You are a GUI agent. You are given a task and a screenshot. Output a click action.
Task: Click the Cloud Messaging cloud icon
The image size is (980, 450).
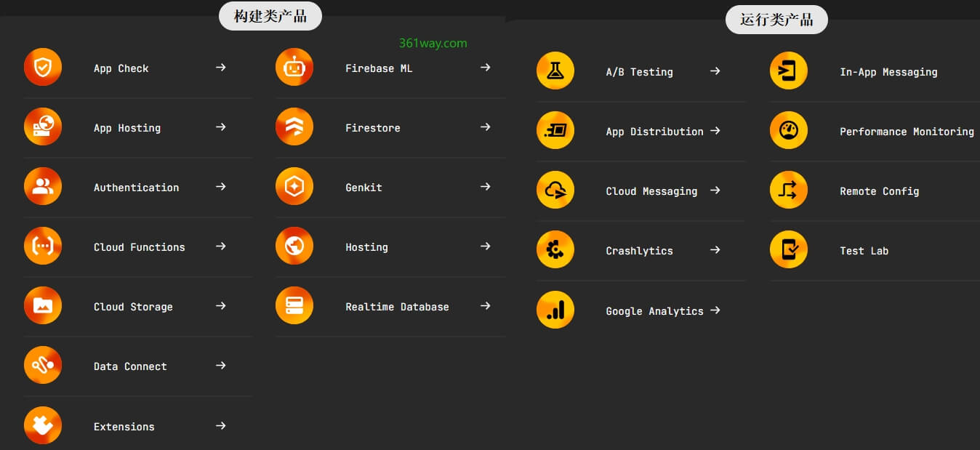(x=555, y=190)
